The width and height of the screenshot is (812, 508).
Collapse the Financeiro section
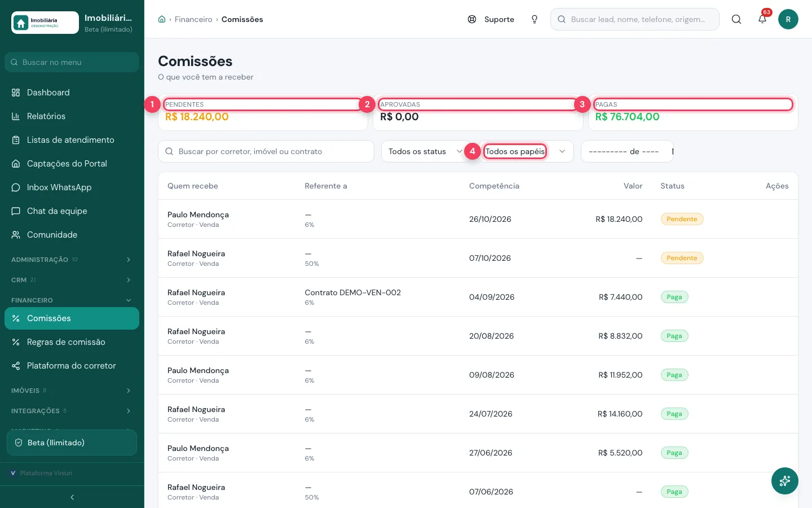pos(72,300)
